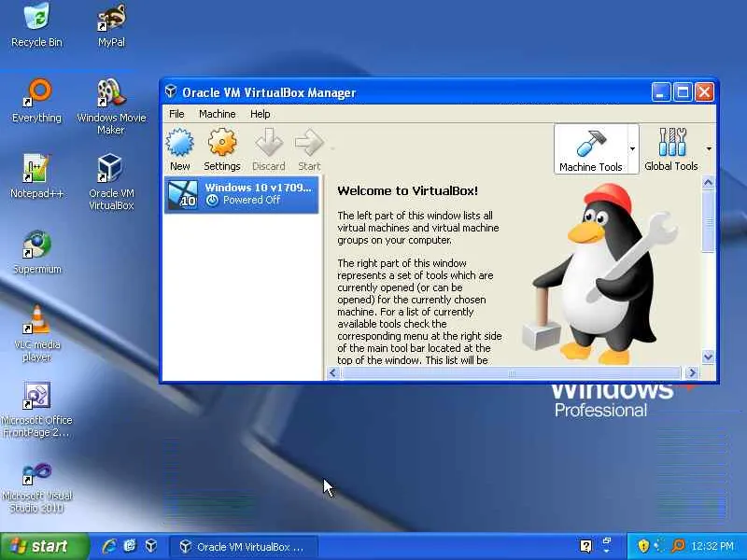
Task: Launch VirtualBox from quick launch cube icon
Action: [151, 546]
